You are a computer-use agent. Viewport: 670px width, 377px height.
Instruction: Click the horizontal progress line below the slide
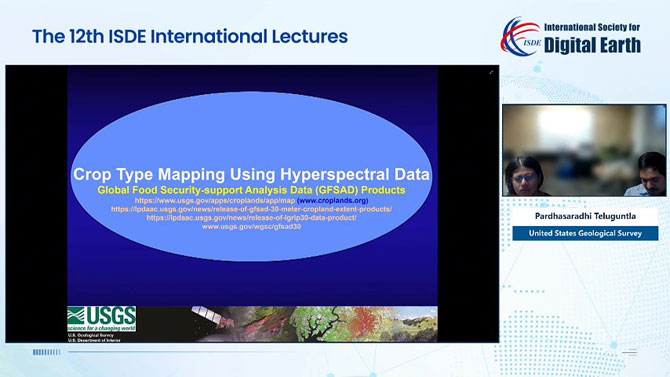280,352
